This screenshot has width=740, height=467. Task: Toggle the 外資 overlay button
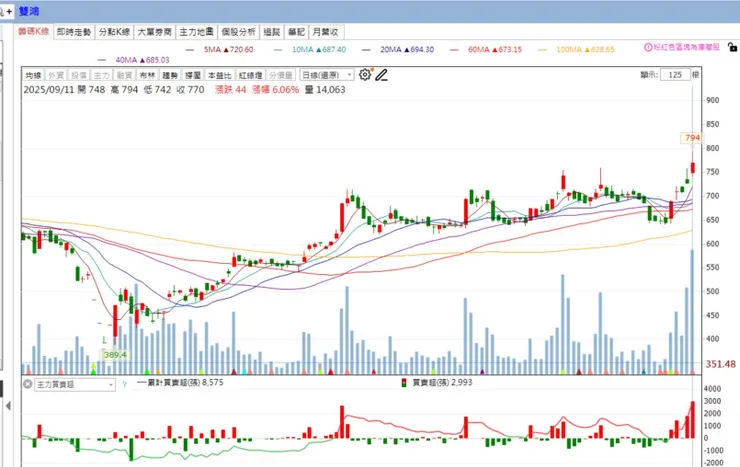pos(56,75)
